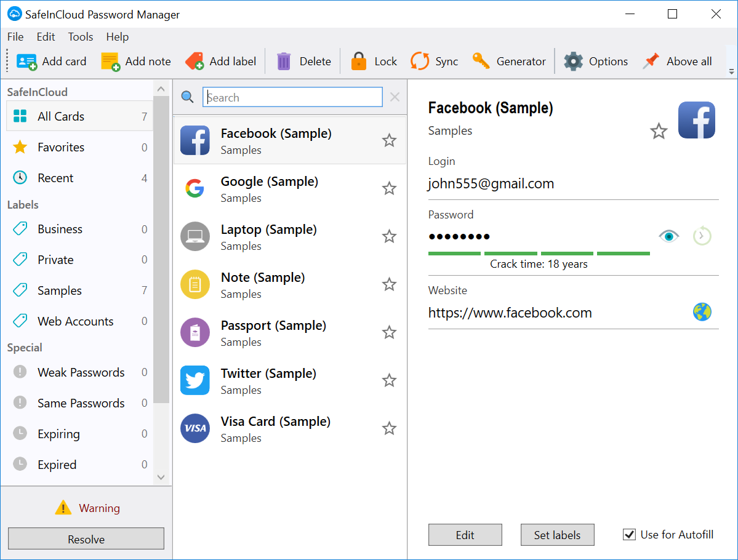The height and width of the screenshot is (560, 738).
Task: Star the Laptop (Sample) card
Action: pyautogui.click(x=389, y=236)
